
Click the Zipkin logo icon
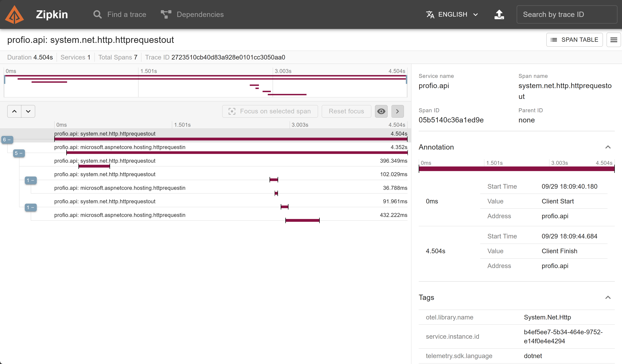point(14,15)
